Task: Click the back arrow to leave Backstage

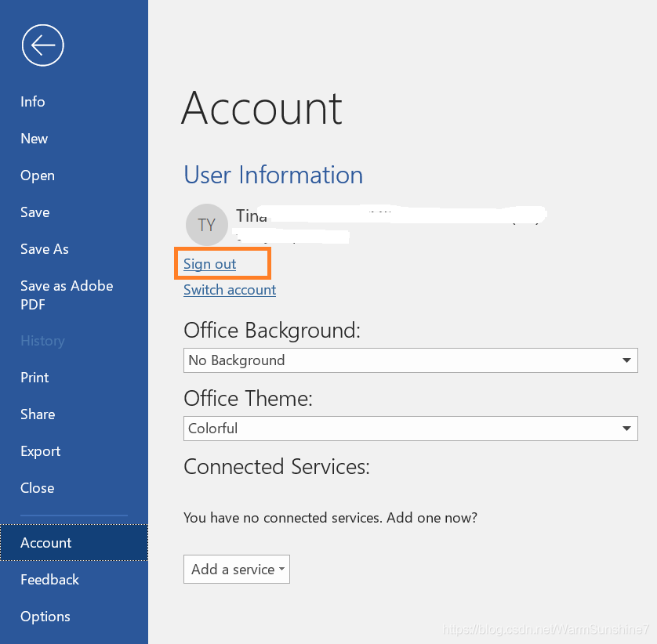Action: (x=43, y=45)
